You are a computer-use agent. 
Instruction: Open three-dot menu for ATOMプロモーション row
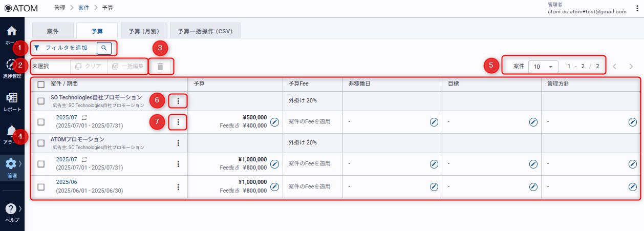coord(178,143)
